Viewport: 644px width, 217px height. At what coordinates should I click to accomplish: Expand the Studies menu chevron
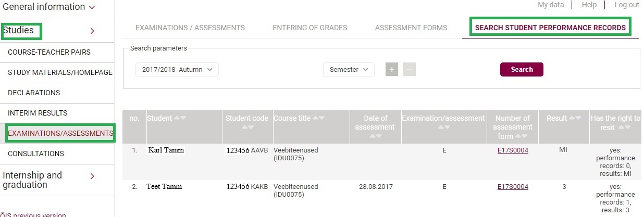(x=92, y=31)
